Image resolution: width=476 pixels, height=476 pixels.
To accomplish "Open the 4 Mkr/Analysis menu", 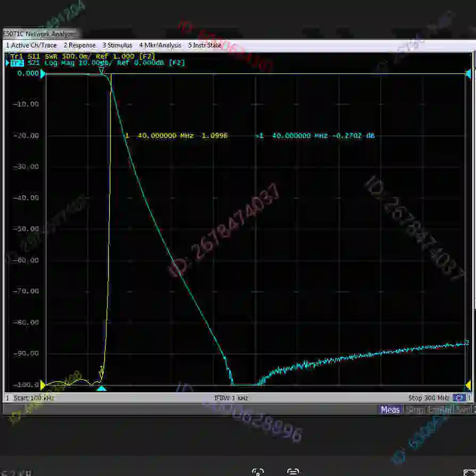I will point(160,45).
